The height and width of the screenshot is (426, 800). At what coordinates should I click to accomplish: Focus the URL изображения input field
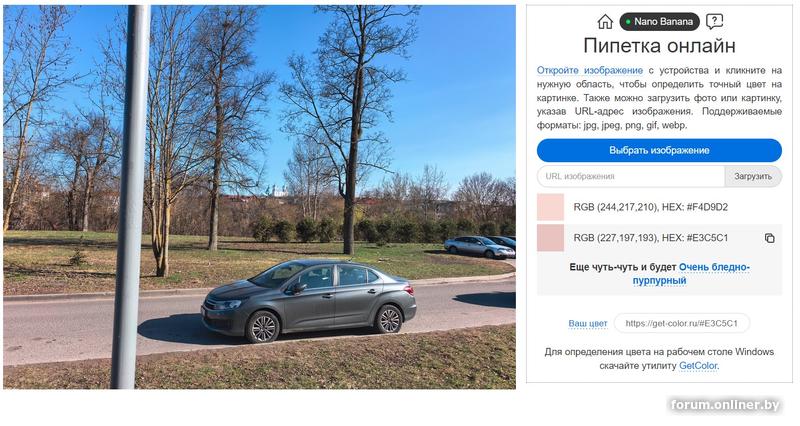(631, 176)
